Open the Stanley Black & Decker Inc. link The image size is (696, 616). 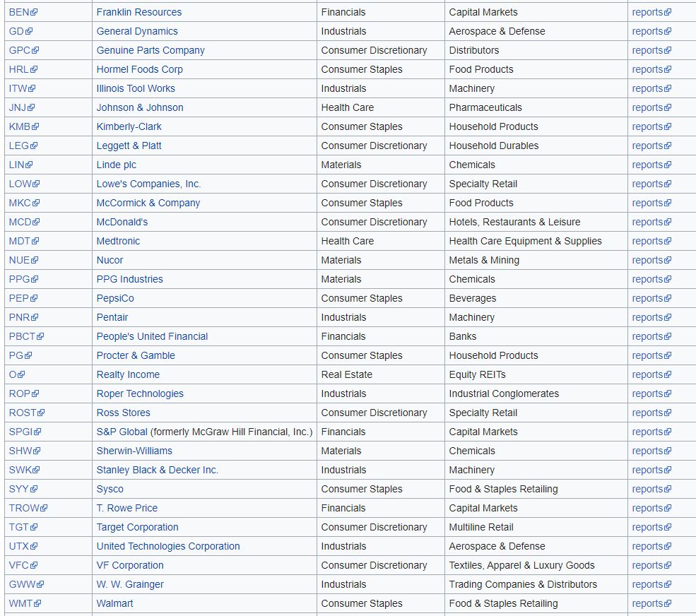pyautogui.click(x=157, y=470)
